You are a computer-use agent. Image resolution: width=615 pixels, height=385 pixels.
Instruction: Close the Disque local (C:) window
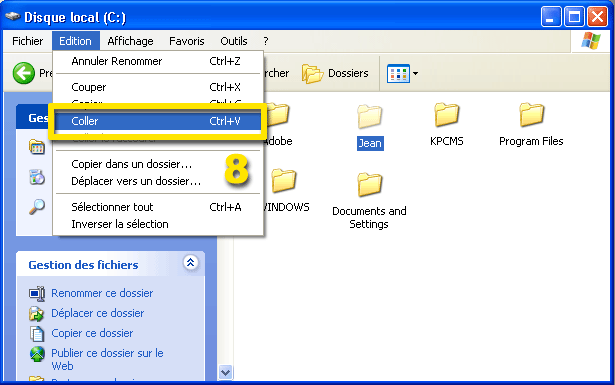(x=597, y=17)
